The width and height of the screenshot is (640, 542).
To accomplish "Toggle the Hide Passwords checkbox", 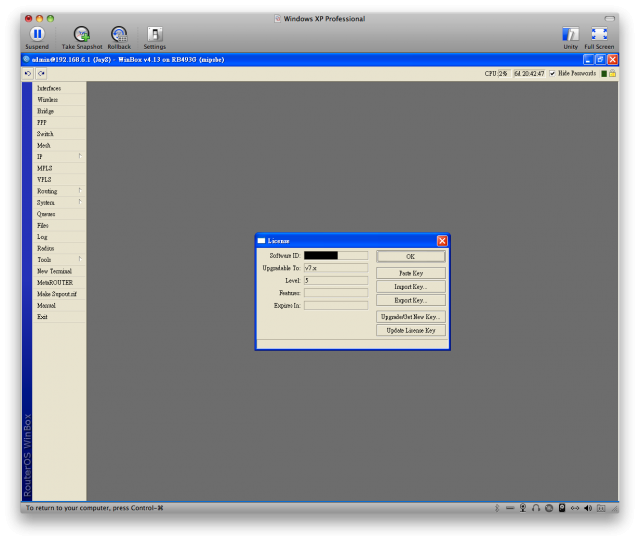I will coord(552,73).
